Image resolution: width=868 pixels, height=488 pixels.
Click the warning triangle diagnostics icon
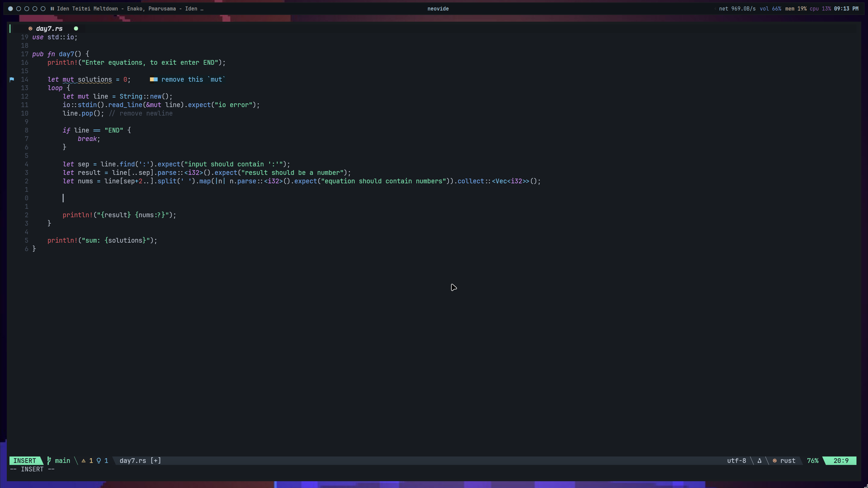pyautogui.click(x=83, y=461)
